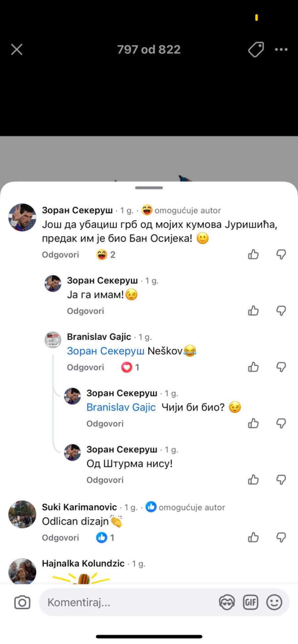This screenshot has height=644, width=298.
Task: Open the avatar sticker picker
Action: click(226, 602)
